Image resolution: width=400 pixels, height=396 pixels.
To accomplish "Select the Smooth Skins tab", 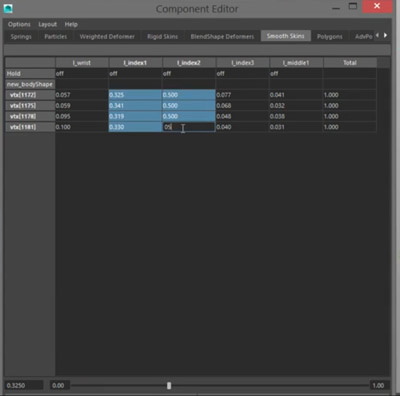I will point(286,36).
